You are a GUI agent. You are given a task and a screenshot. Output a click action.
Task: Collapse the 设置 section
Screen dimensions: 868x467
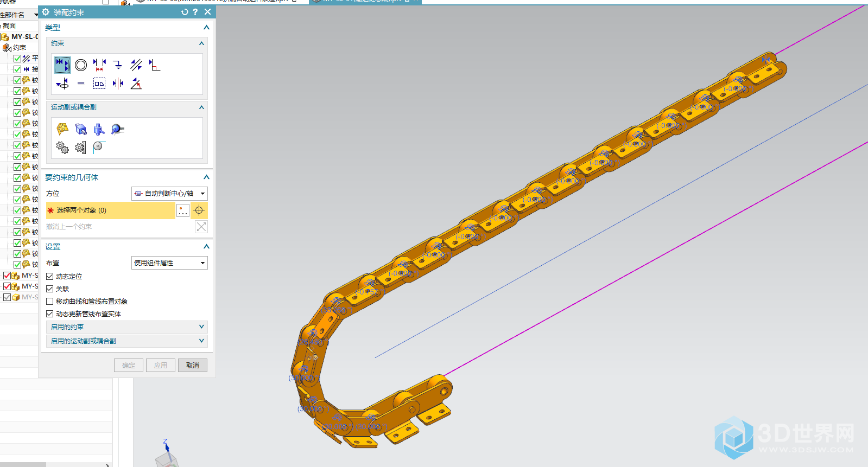206,247
